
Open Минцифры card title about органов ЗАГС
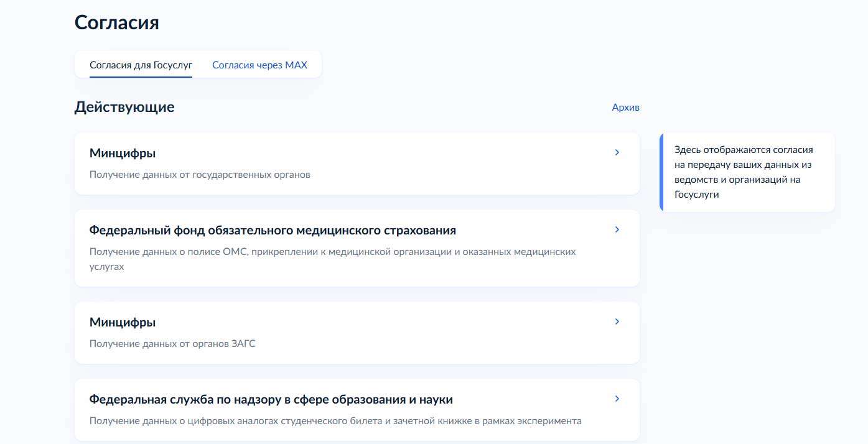[x=123, y=322]
